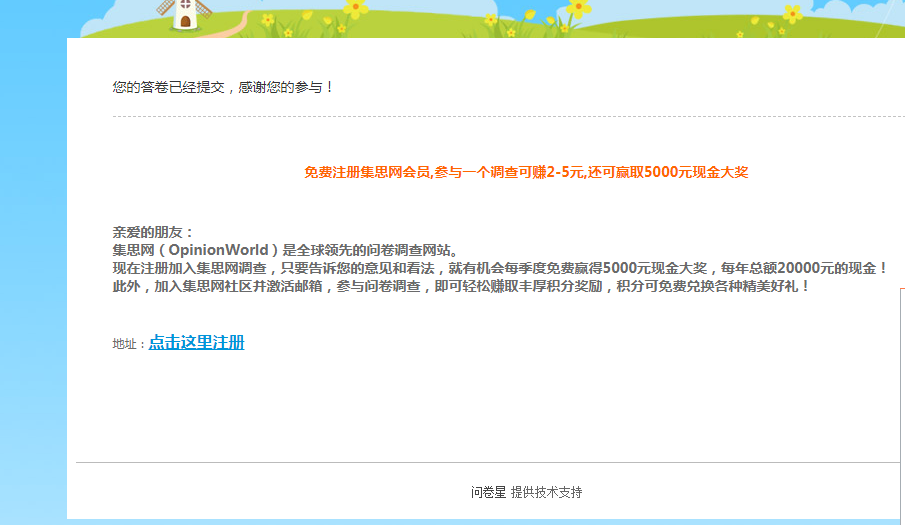Open the 点击这里注册 registration link

point(196,342)
